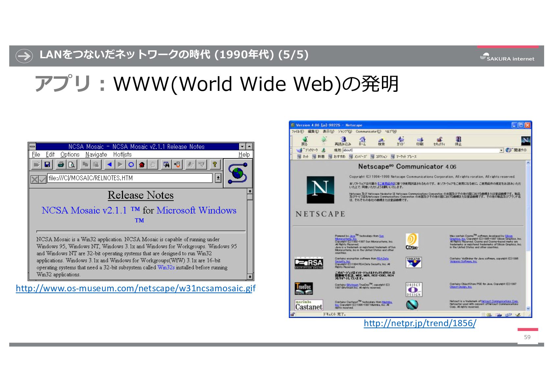Click the RSA logo on the Netscape page
Image resolution: width=554 pixels, height=392 pixels.
pyautogui.click(x=309, y=263)
